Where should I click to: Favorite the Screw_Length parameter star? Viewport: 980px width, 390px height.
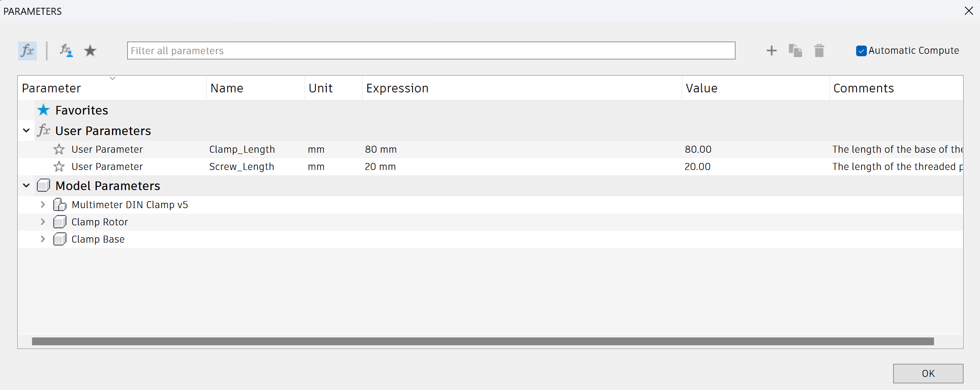pyautogui.click(x=59, y=167)
